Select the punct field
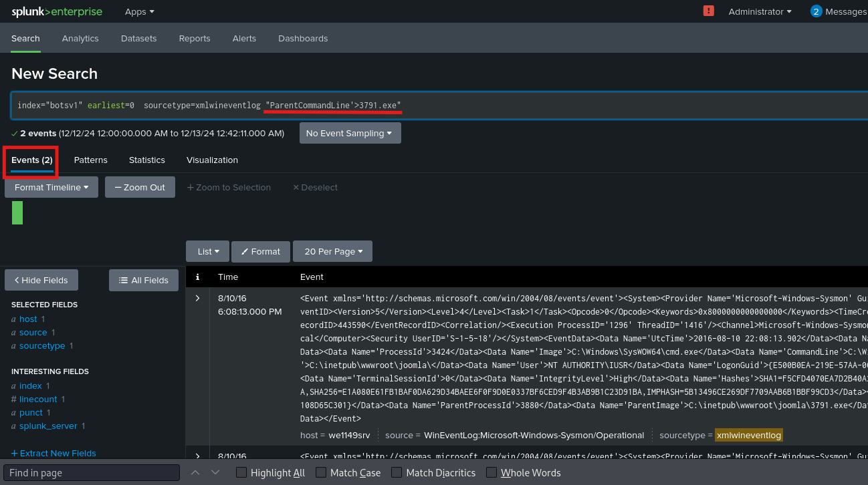 click(31, 413)
